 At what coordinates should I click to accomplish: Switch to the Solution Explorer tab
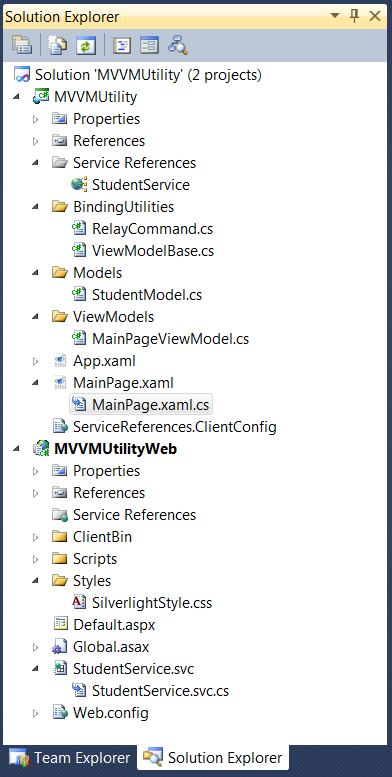click(213, 758)
